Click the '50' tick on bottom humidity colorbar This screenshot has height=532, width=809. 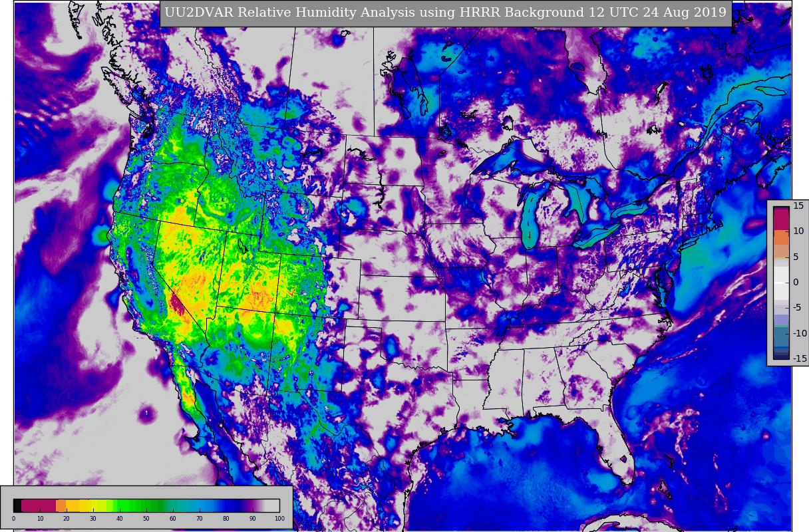[146, 518]
